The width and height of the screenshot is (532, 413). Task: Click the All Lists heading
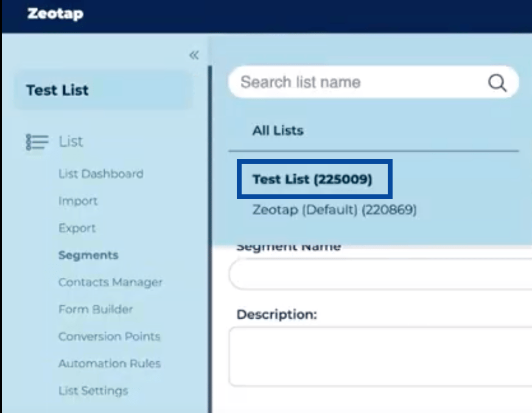278,130
